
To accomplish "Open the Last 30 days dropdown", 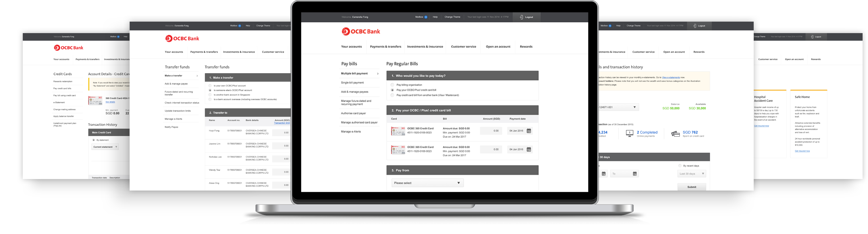I will [691, 174].
